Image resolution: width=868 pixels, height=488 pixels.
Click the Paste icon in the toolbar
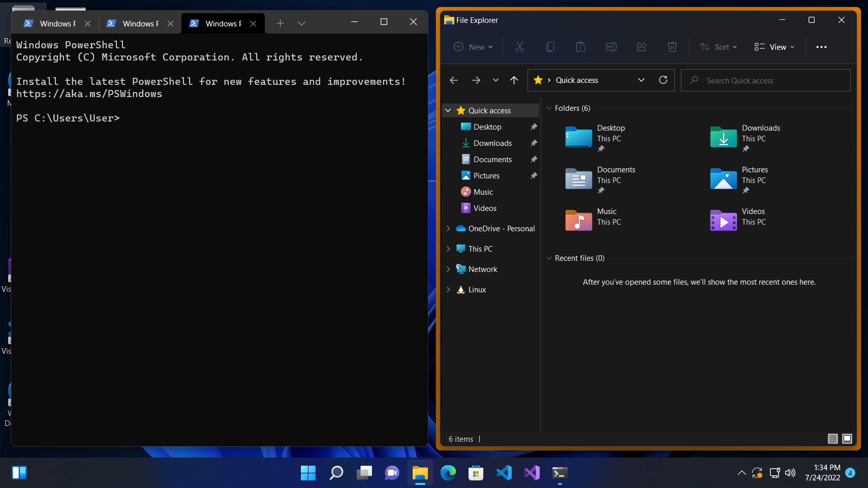(x=581, y=47)
